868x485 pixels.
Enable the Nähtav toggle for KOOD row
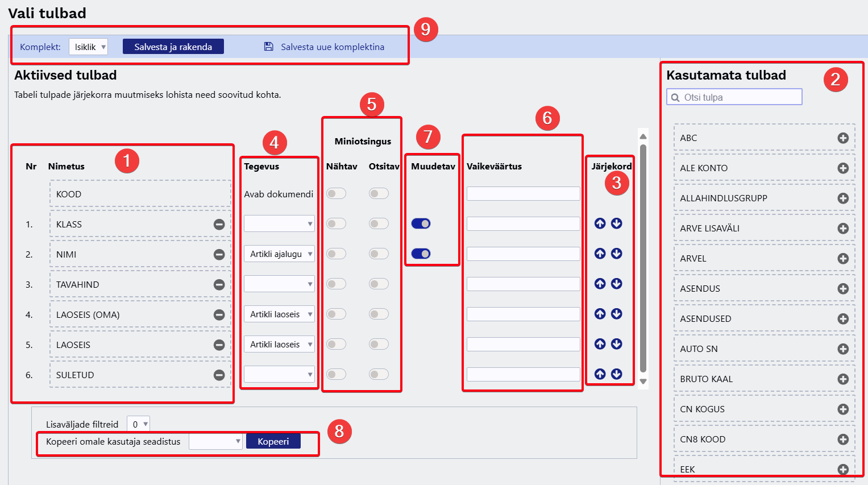(x=336, y=194)
